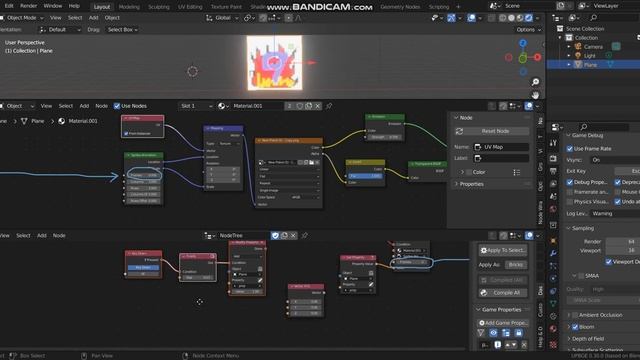The width and height of the screenshot is (640, 360).
Task: Collapse the Collection tree in outliner
Action: pyautogui.click(x=560, y=38)
